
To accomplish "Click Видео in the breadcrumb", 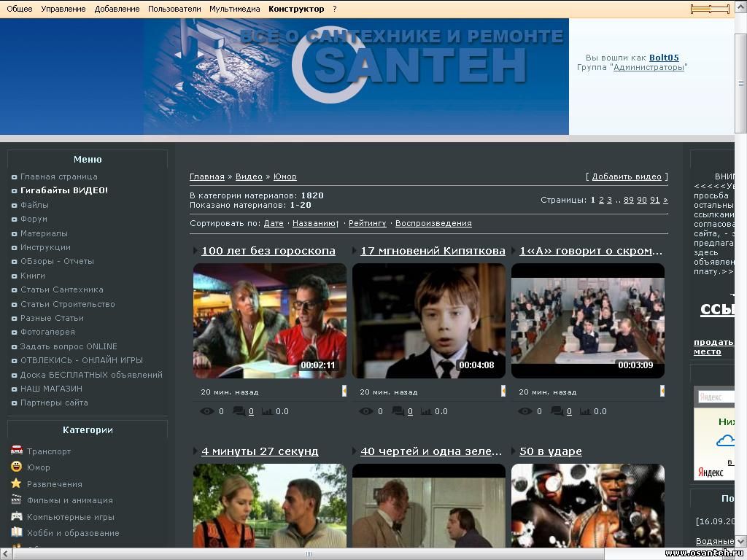I will click(x=249, y=176).
